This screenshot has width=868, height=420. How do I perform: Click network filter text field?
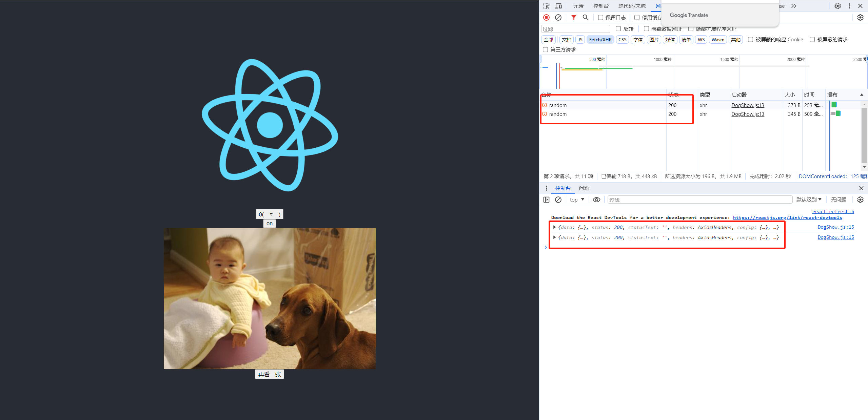click(575, 29)
